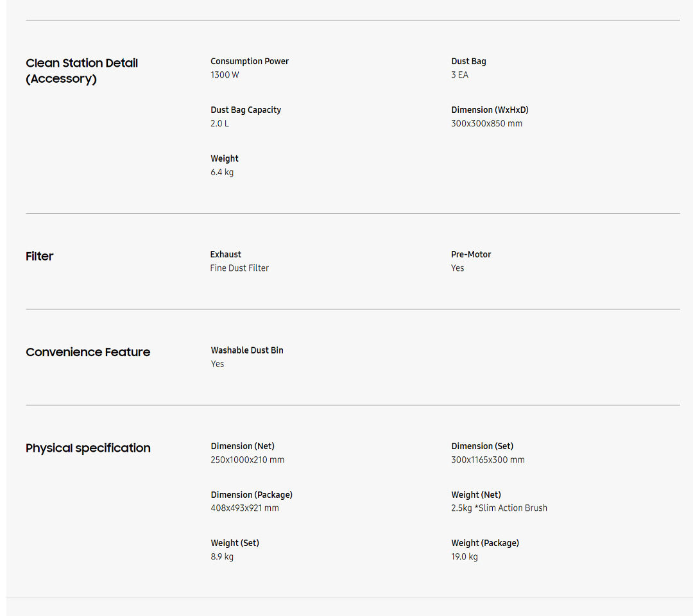Click the 1300 W power value
This screenshot has height=616, width=693.
(x=225, y=75)
